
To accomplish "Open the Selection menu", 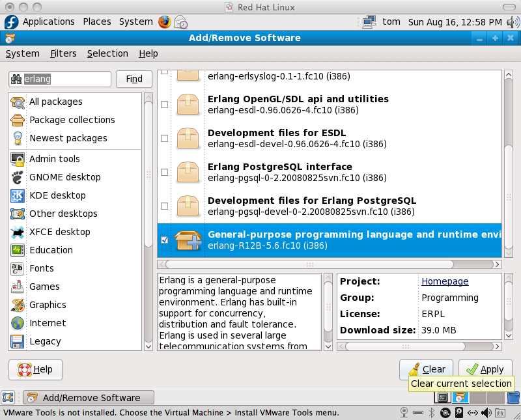I will point(107,53).
